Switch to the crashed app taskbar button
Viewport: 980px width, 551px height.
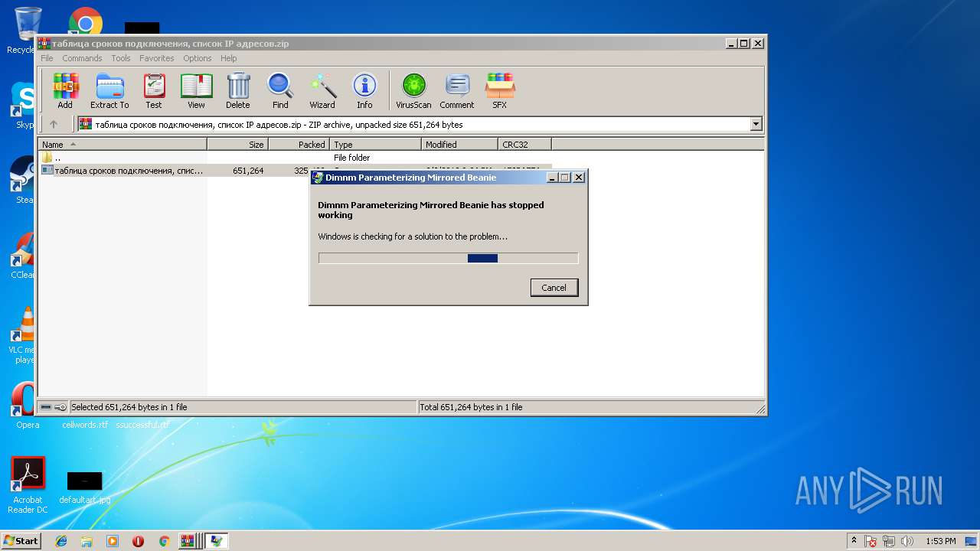(x=217, y=541)
